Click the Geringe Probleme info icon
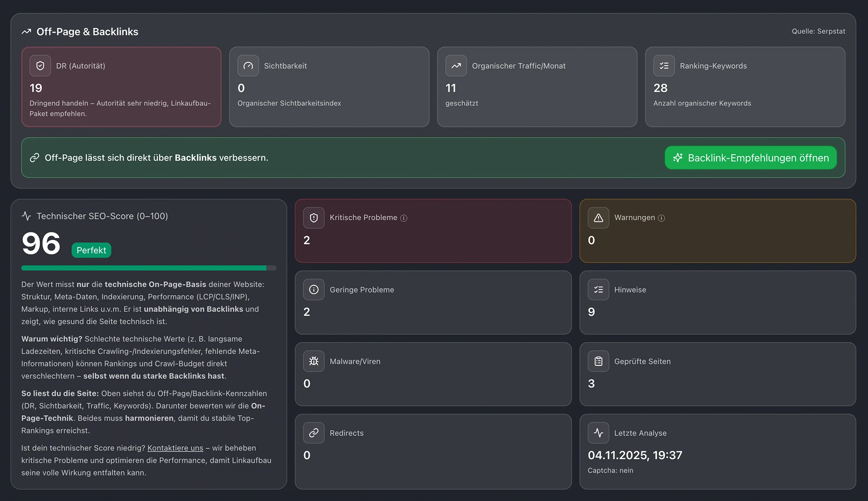 [x=314, y=290]
